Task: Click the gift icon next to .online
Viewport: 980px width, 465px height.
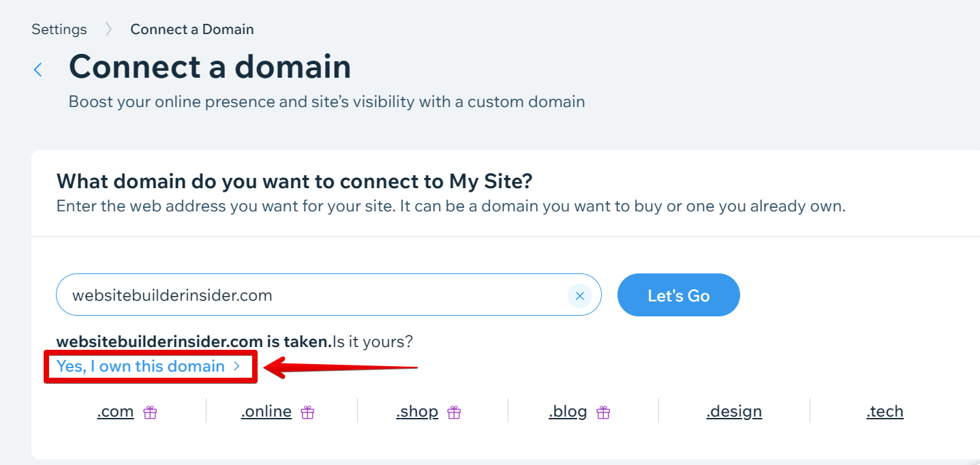Action: click(308, 412)
